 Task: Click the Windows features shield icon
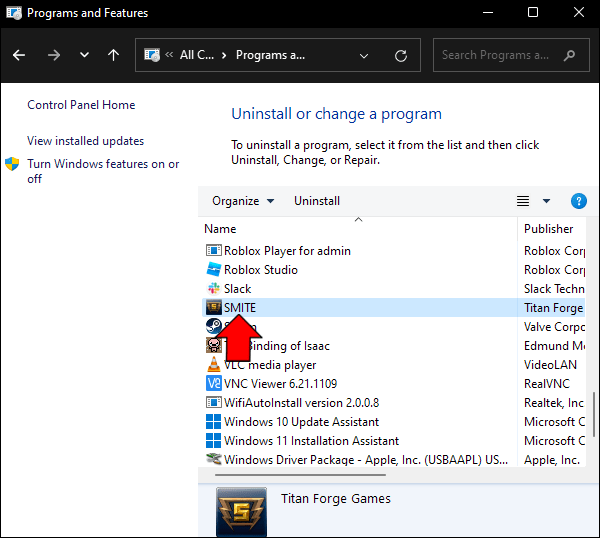pyautogui.click(x=12, y=164)
